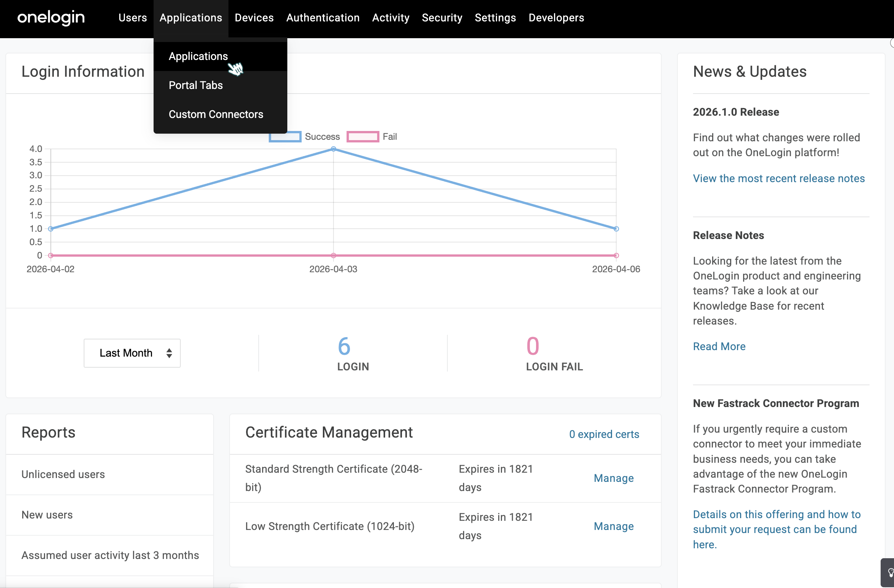Toggle the Success legend swatch
Screen dimensions: 894x588
[x=285, y=137]
